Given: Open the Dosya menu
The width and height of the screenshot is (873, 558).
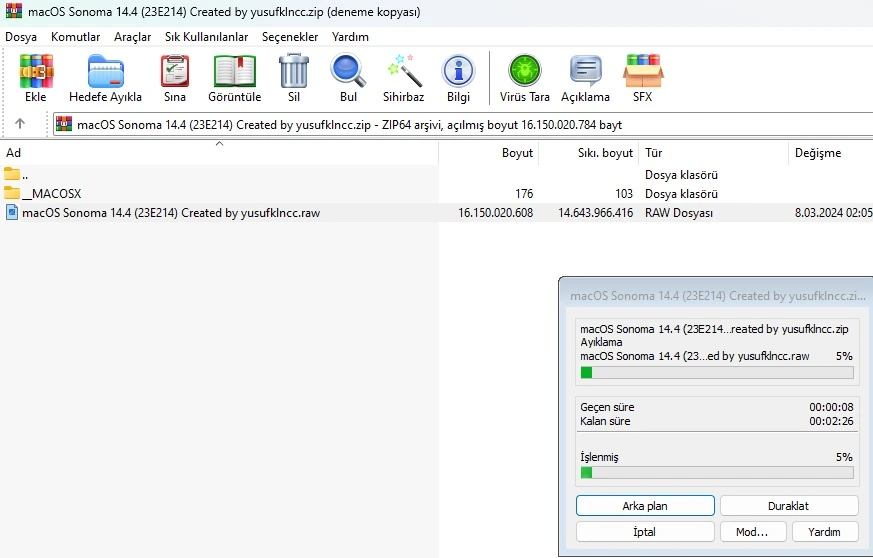Looking at the screenshot, I should [x=21, y=37].
